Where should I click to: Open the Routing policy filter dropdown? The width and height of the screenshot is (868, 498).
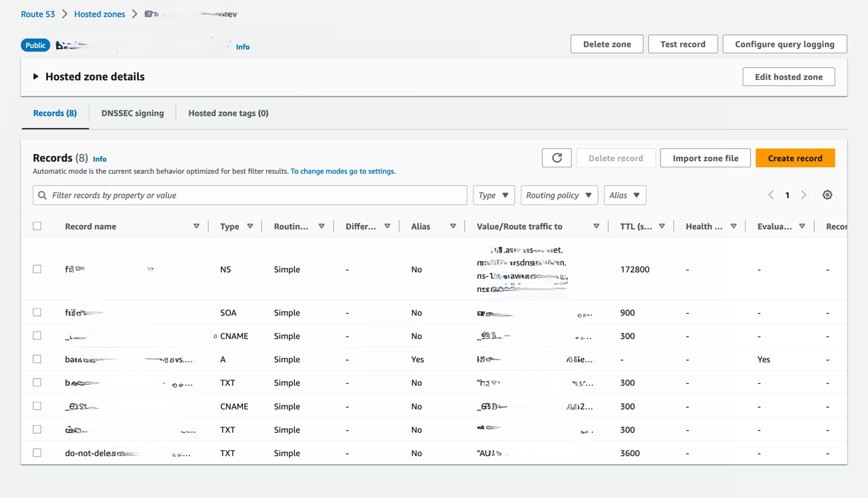(559, 195)
